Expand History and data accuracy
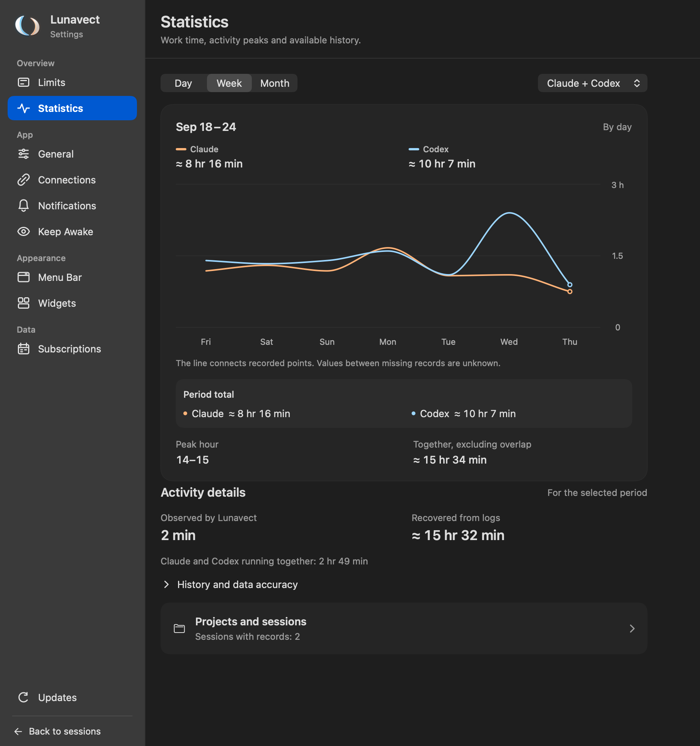Image resolution: width=700 pixels, height=746 pixels. (x=166, y=584)
